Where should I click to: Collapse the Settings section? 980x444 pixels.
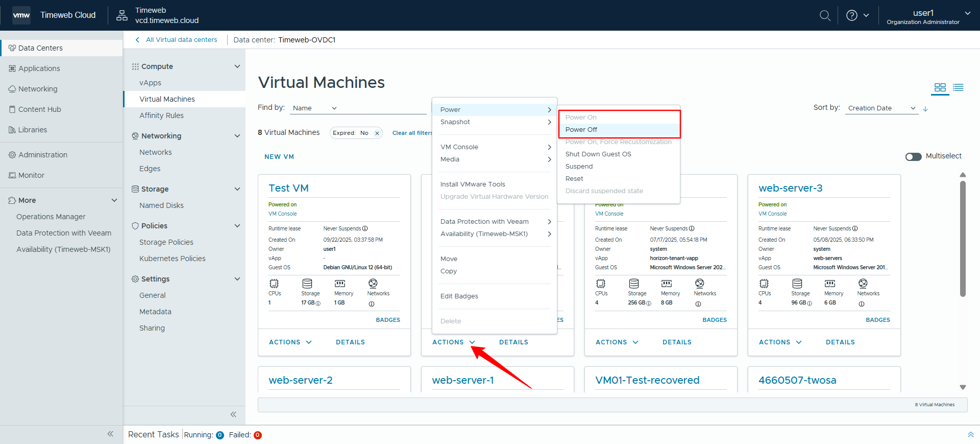point(237,279)
